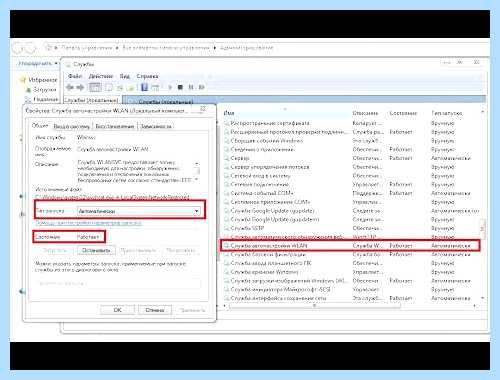The height and width of the screenshot is (380, 500).
Task: Click down arrow of services list scrollbar
Action: pos(482,297)
